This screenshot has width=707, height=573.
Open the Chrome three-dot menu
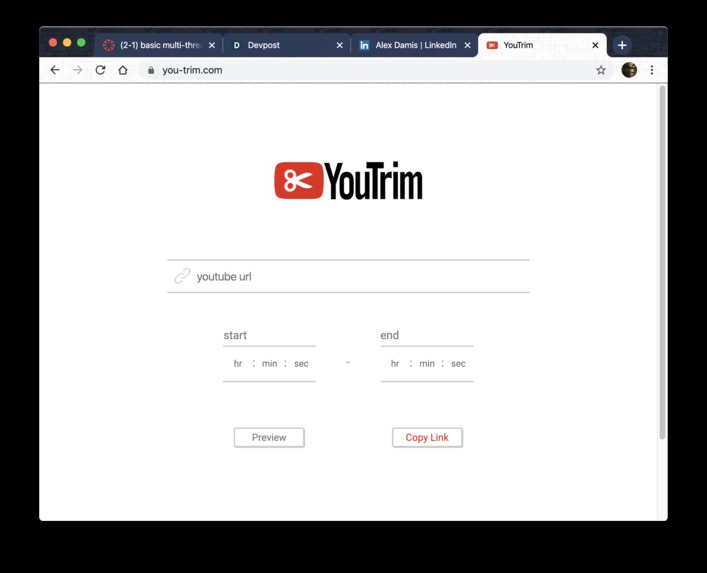tap(652, 70)
